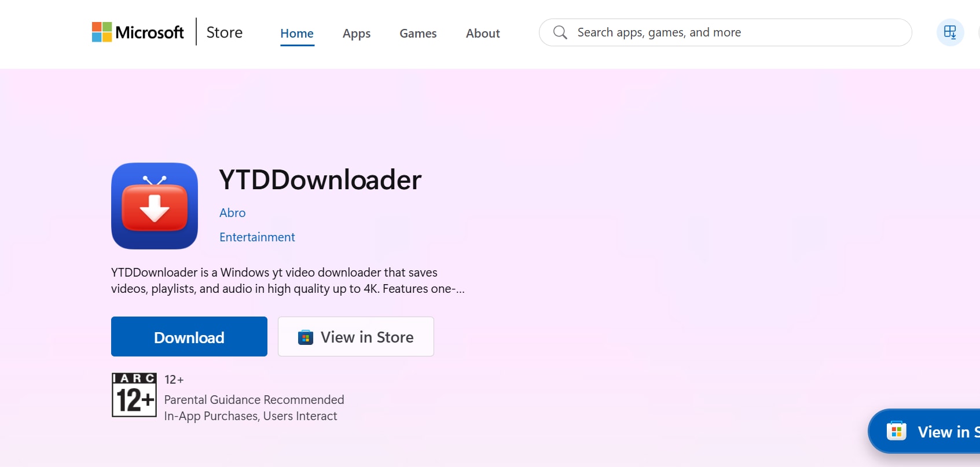Viewport: 980px width, 467px height.
Task: Open the Apps tab
Action: [x=357, y=34]
